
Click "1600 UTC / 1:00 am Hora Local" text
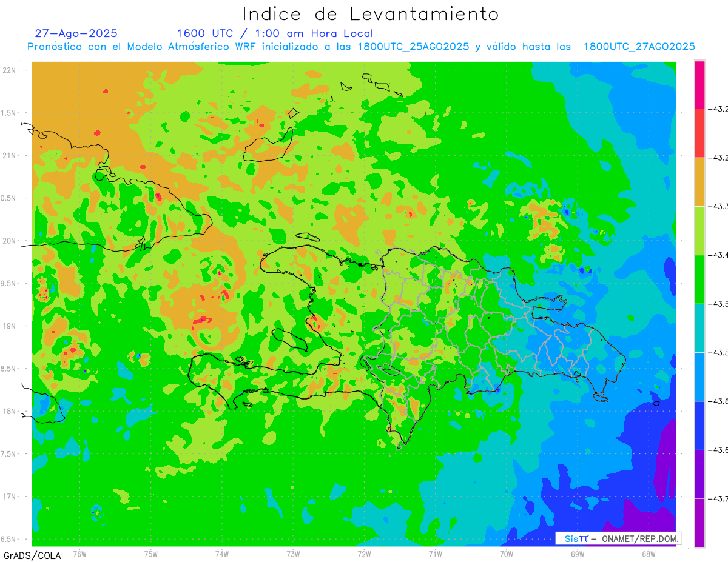(275, 33)
